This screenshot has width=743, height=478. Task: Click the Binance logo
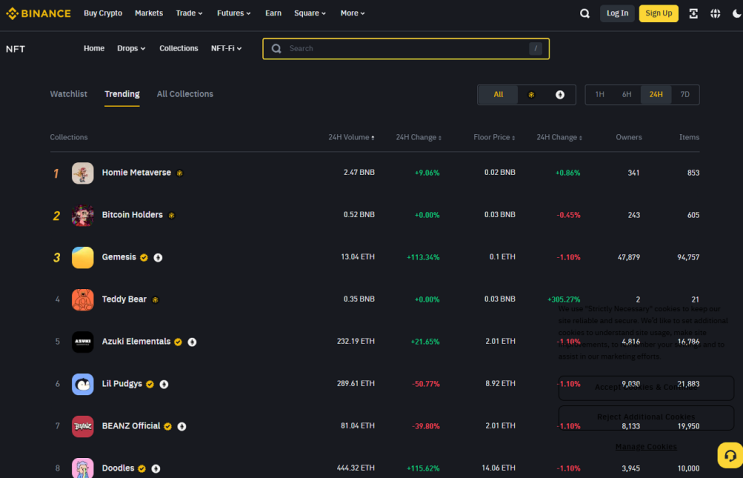click(x=38, y=13)
